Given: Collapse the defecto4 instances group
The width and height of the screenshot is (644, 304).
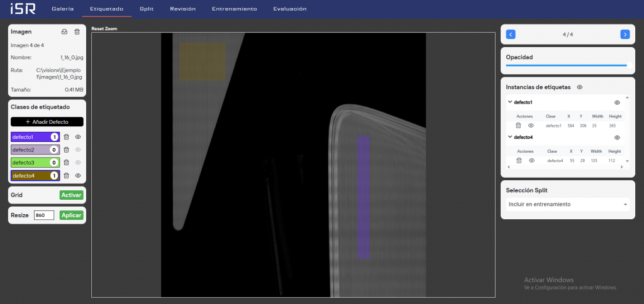Looking at the screenshot, I should point(510,137).
